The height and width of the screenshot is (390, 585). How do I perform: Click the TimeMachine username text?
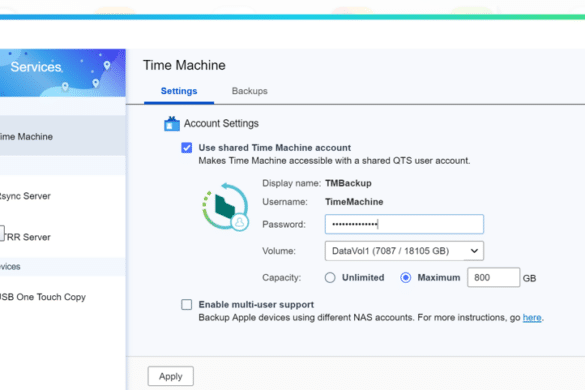(354, 202)
